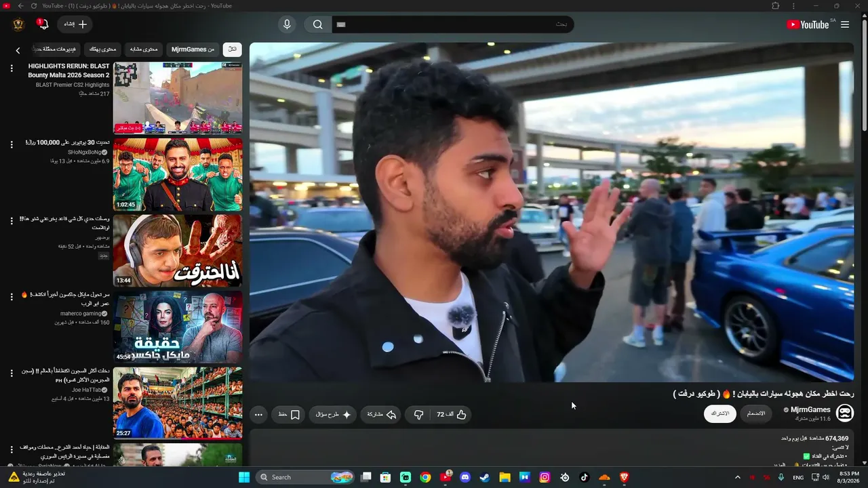This screenshot has height=488, width=868.
Task: Open options menu for maherco gaming video
Action: 12,297
